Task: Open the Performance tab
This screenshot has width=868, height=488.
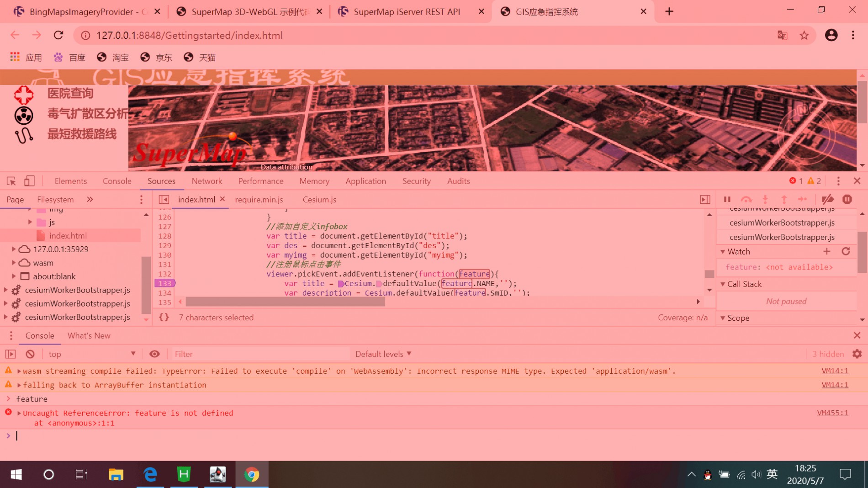Action: (x=261, y=181)
